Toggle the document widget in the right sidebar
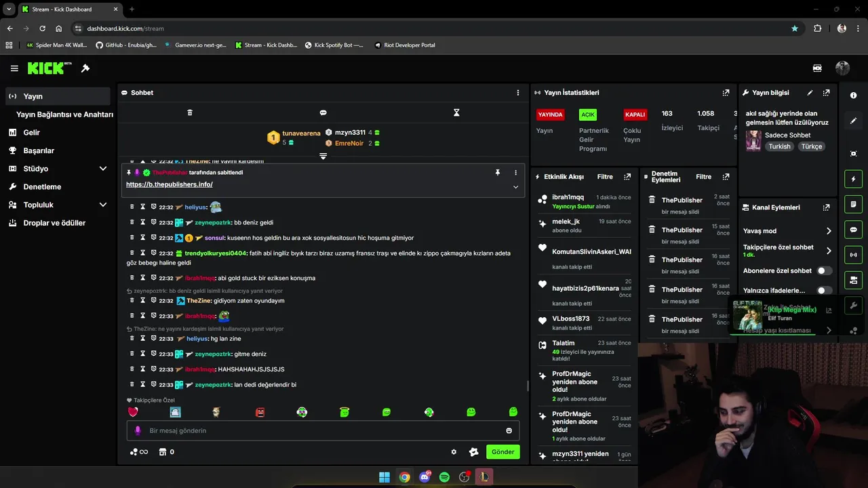 (854, 204)
